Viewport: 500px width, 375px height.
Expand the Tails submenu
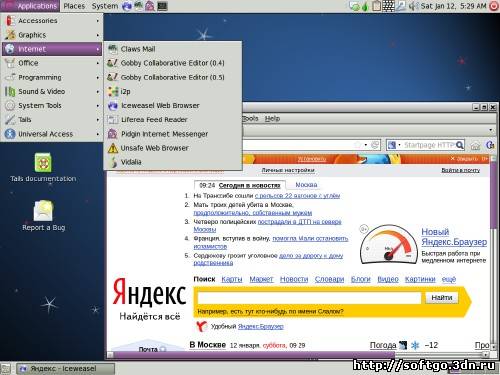(52, 120)
